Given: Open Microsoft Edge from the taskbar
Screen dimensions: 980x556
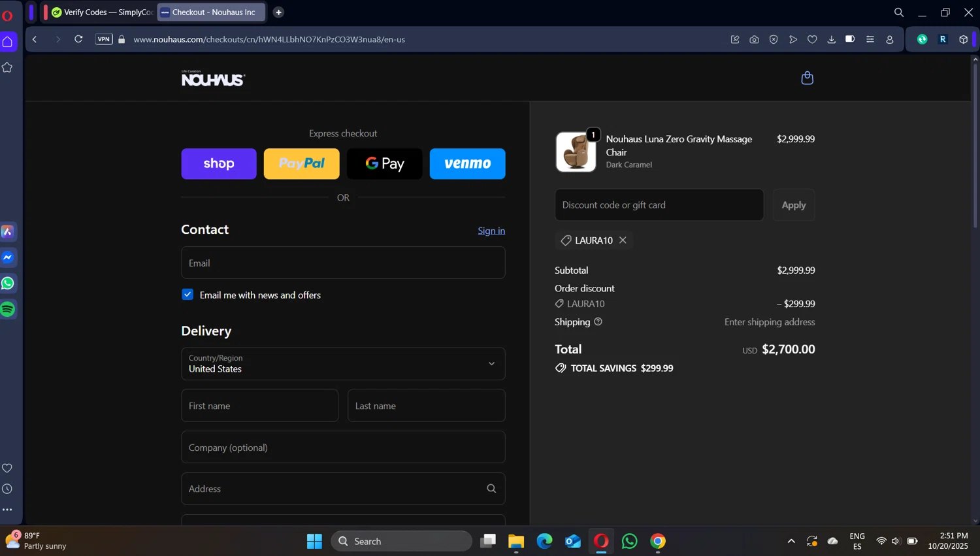Looking at the screenshot, I should pos(544,541).
